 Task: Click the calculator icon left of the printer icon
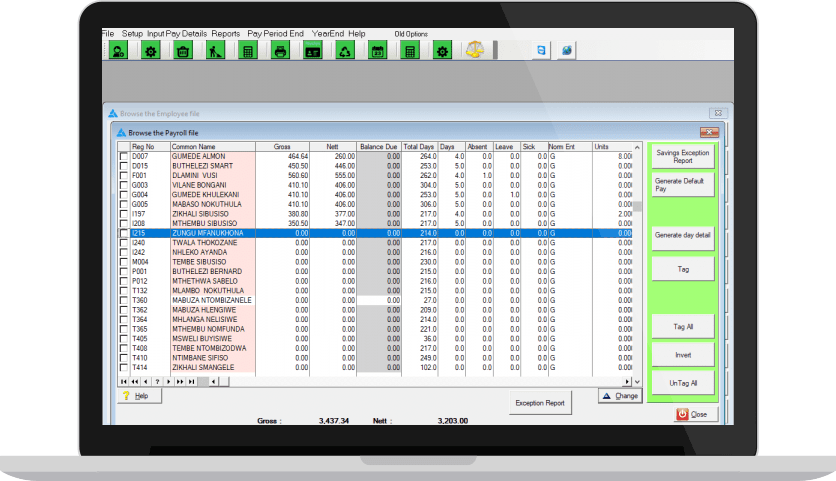click(x=248, y=51)
